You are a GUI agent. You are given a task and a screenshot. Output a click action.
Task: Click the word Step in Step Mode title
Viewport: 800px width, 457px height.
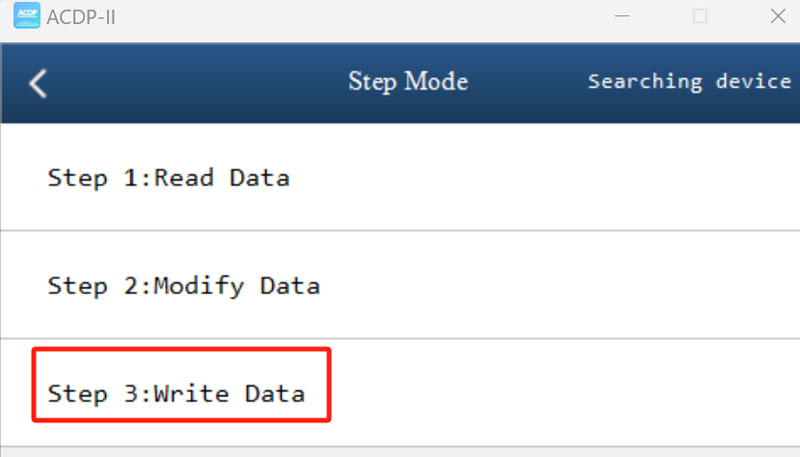pos(371,82)
